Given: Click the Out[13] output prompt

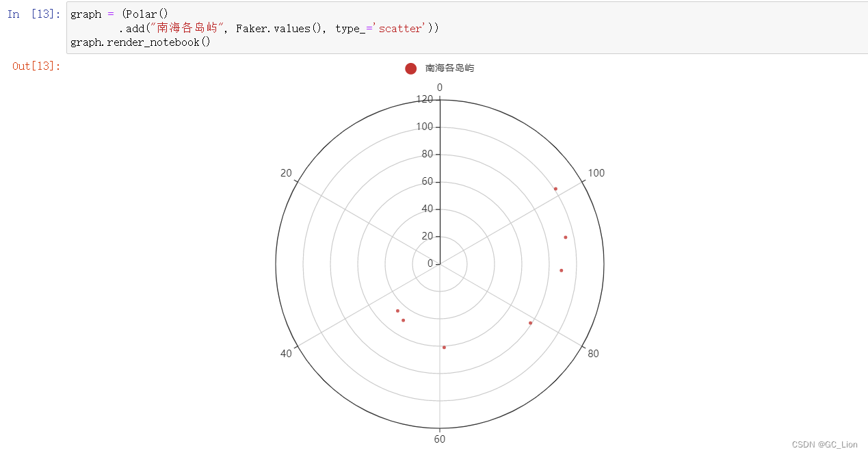Looking at the screenshot, I should (35, 66).
